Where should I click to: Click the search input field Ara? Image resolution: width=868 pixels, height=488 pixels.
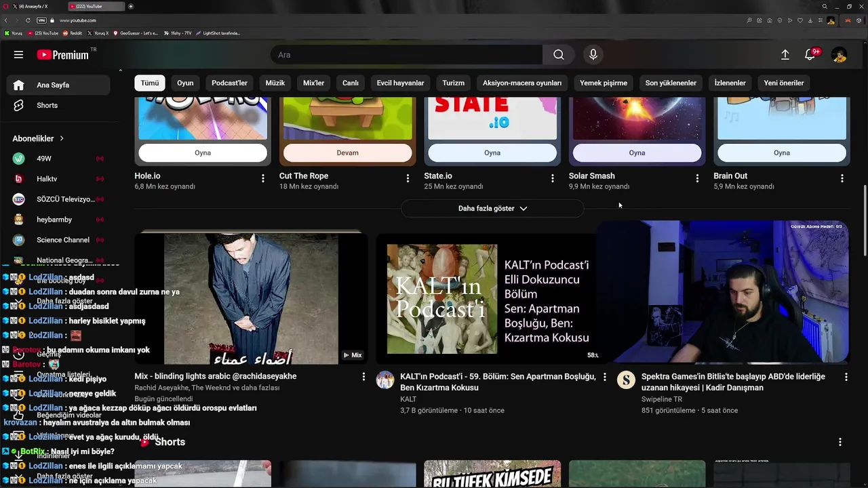pos(406,55)
